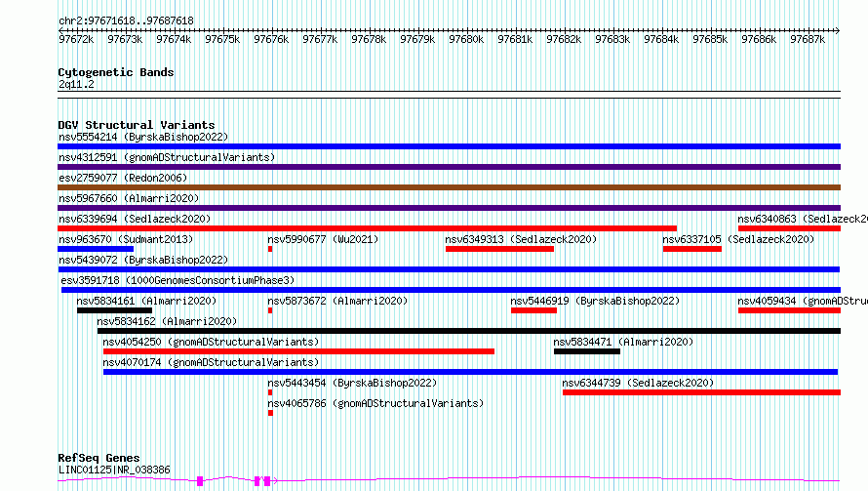Select the nsv5443454 (ByrskaBishop2022) label

352,383
